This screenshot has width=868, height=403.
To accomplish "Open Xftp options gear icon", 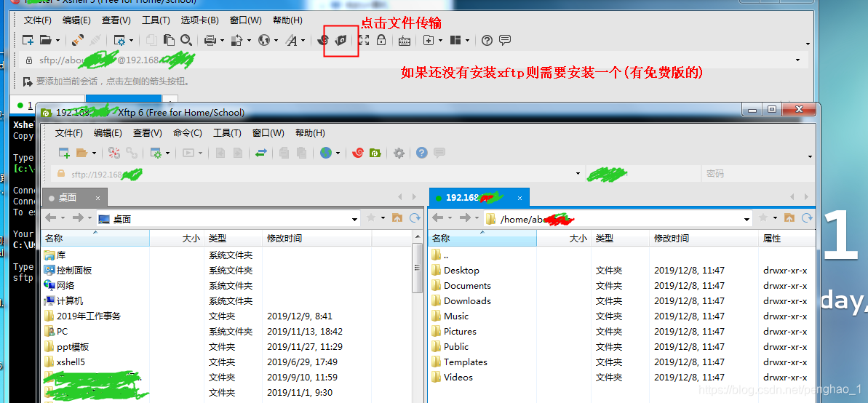I will 399,153.
